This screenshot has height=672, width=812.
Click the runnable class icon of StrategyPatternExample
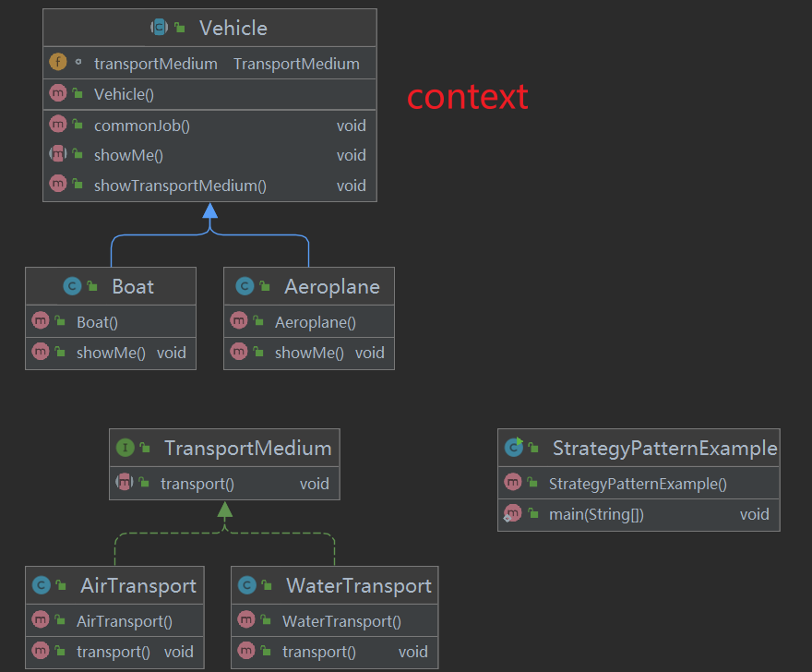click(x=514, y=447)
